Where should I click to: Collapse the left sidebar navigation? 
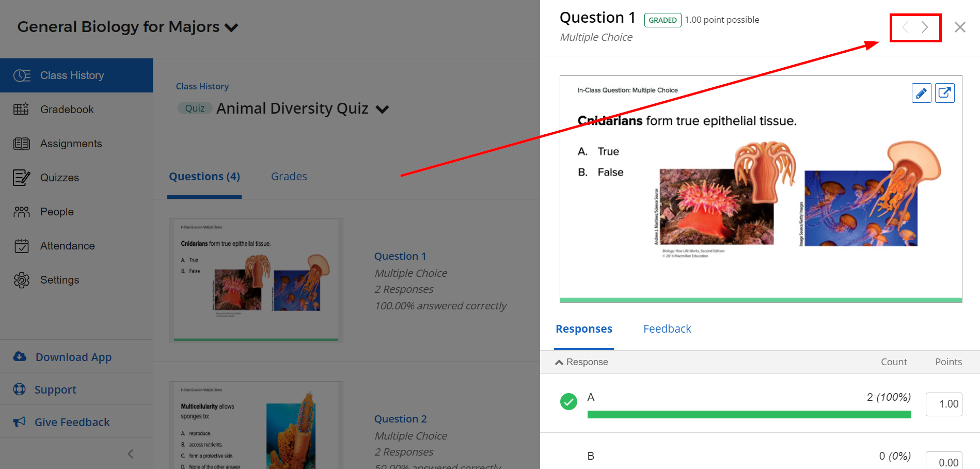point(130,454)
